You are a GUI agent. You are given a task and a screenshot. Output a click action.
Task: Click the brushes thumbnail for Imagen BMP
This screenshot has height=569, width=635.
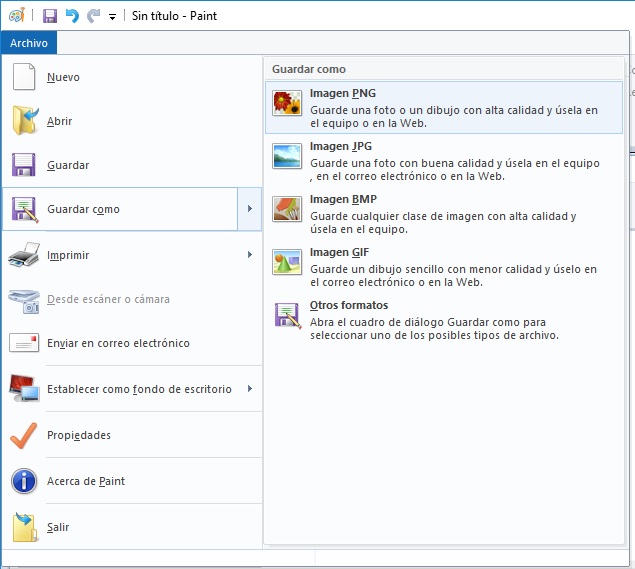point(287,209)
